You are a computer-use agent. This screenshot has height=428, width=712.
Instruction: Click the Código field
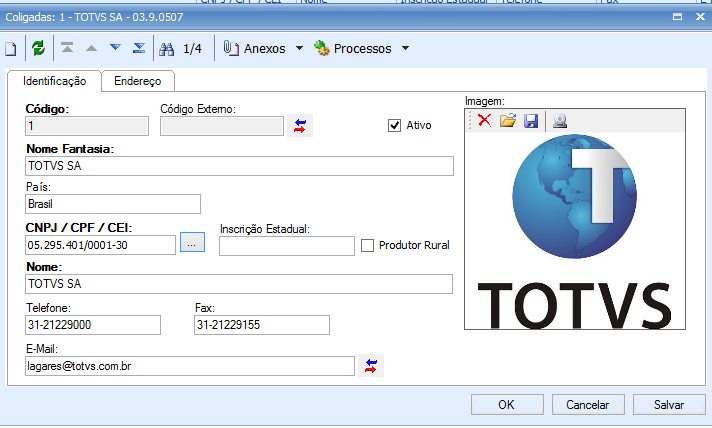(87, 126)
